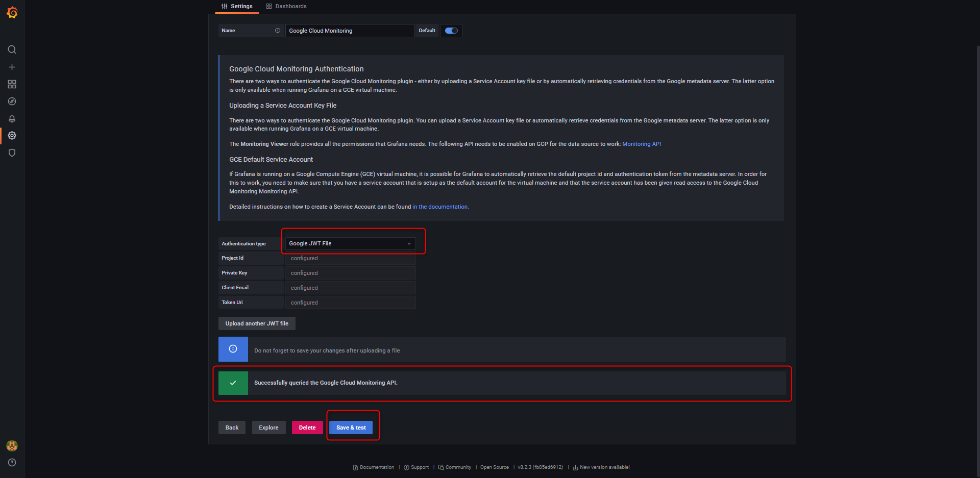Screen dimensions: 980x478
Task: Click the Back button
Action: coord(232,427)
